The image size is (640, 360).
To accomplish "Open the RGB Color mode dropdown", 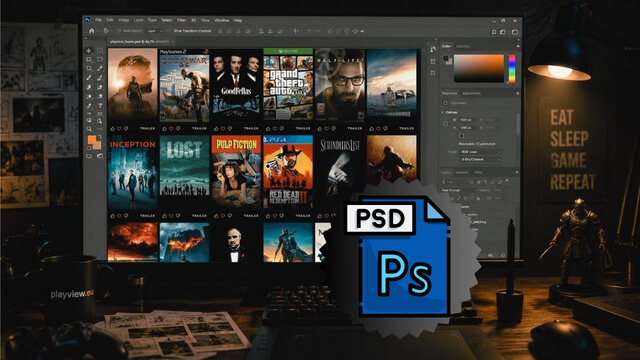I will [x=480, y=152].
